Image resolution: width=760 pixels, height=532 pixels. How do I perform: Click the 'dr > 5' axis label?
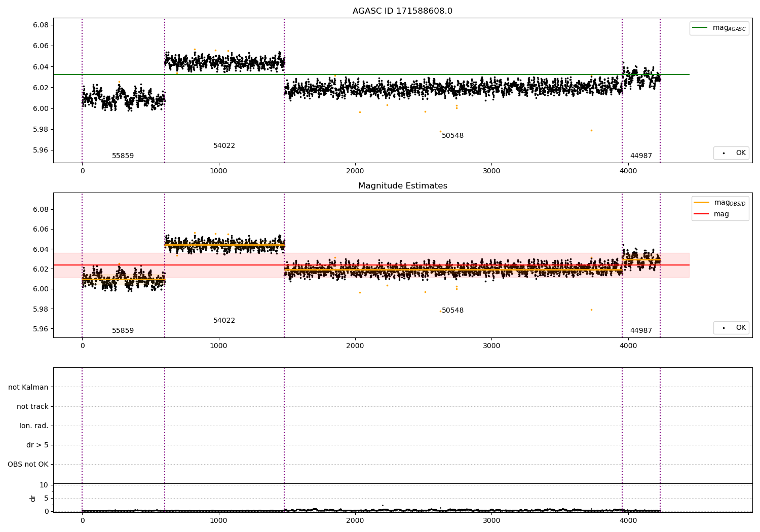(37, 445)
